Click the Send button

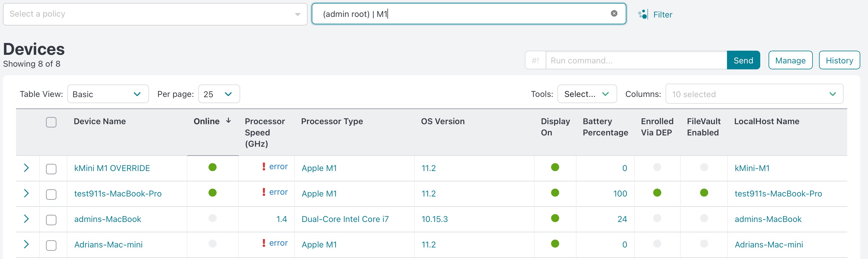tap(743, 60)
